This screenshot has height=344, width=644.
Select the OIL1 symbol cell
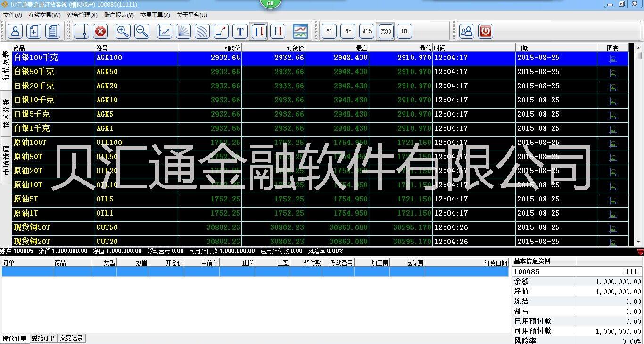(x=136, y=214)
